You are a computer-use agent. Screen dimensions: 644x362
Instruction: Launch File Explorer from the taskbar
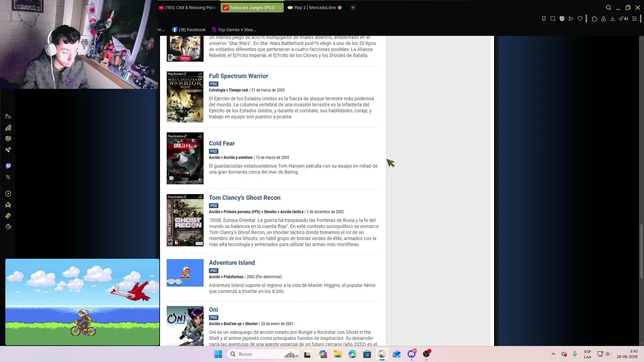click(x=338, y=354)
